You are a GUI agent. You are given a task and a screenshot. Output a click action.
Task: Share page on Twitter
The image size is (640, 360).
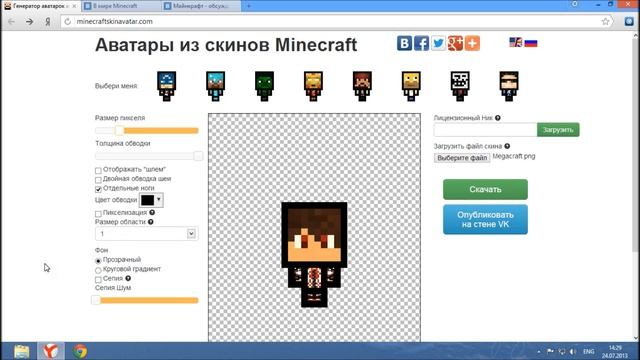pos(438,43)
